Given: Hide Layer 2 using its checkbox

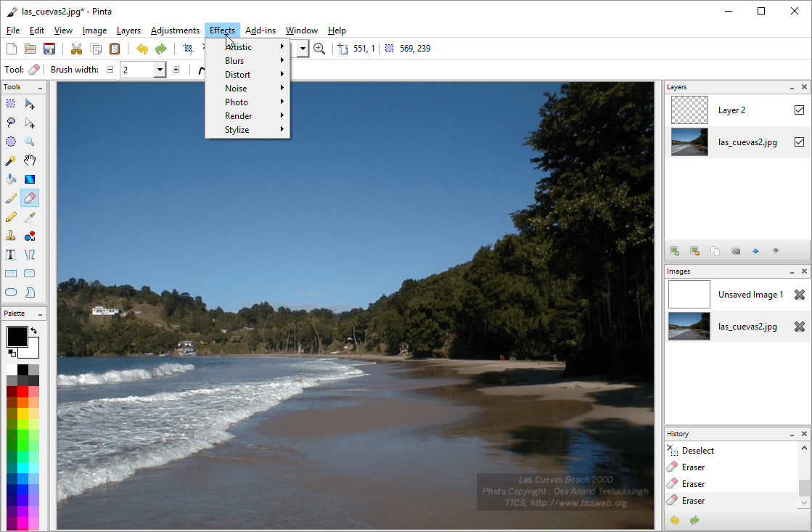Looking at the screenshot, I should (x=799, y=110).
